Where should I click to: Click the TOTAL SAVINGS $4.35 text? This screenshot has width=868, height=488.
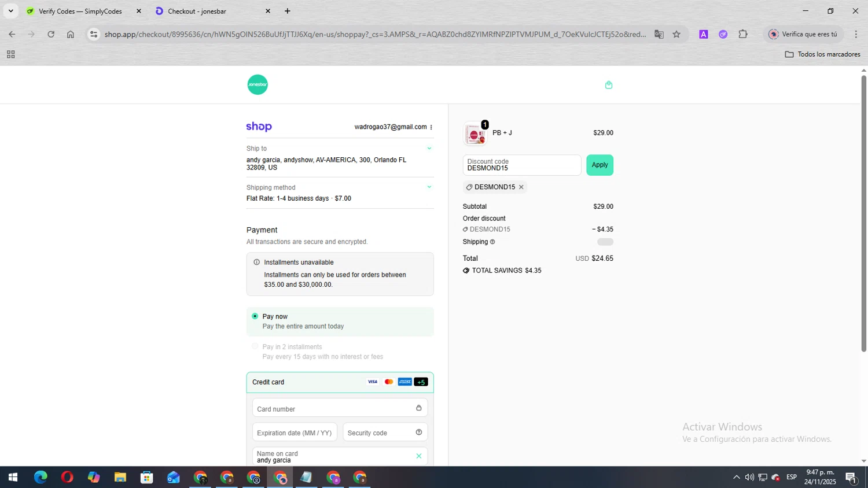pos(506,271)
